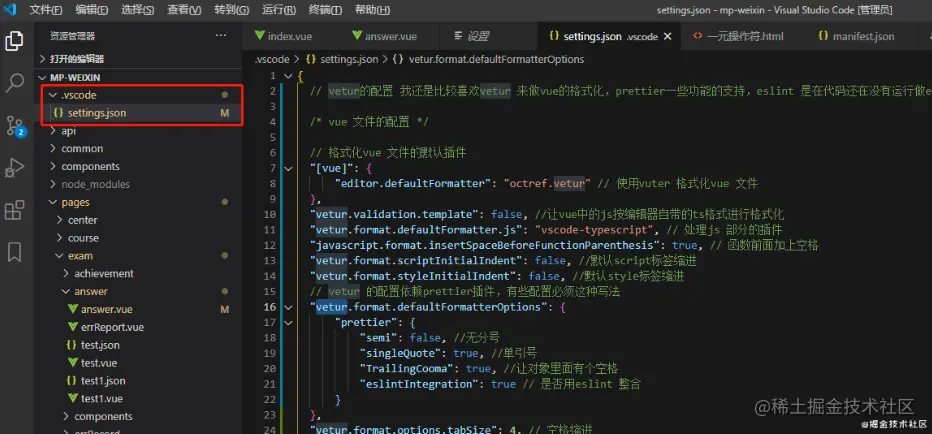Click line number 10 in the gutter

tap(270, 214)
